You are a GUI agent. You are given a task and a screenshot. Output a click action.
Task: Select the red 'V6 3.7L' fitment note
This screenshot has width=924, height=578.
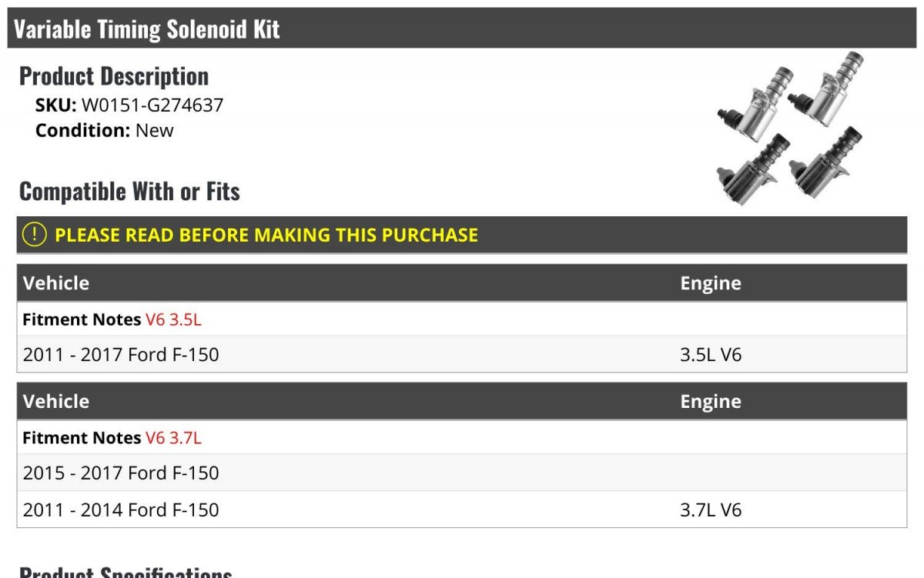click(x=173, y=438)
